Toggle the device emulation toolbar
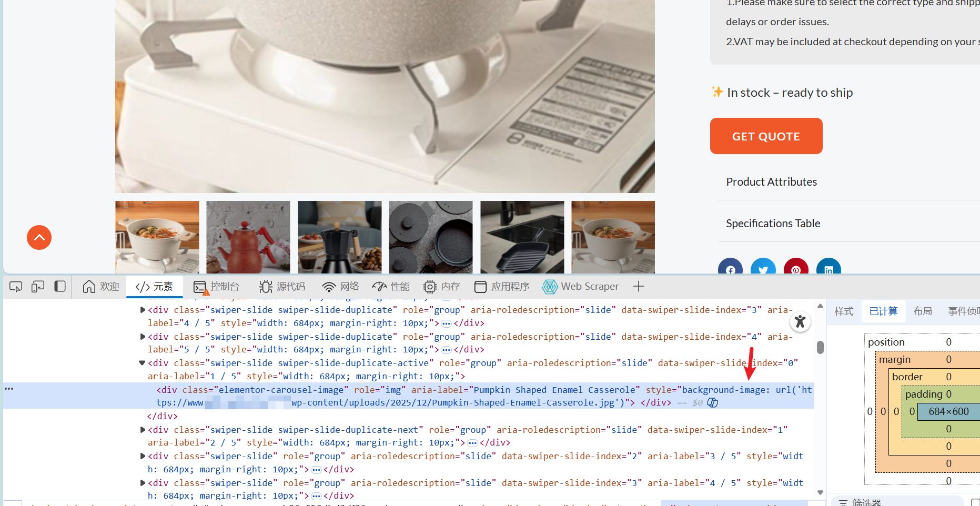This screenshot has width=980, height=506. pos(37,286)
